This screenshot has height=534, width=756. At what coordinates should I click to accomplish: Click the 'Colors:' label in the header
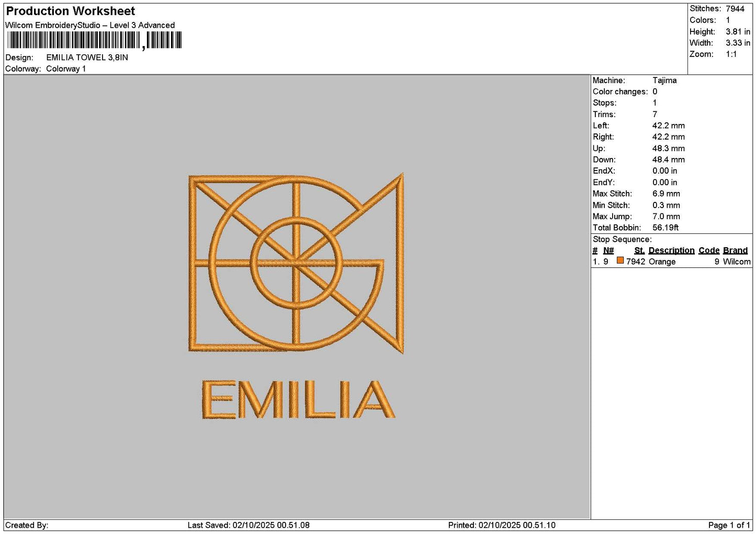tap(703, 20)
